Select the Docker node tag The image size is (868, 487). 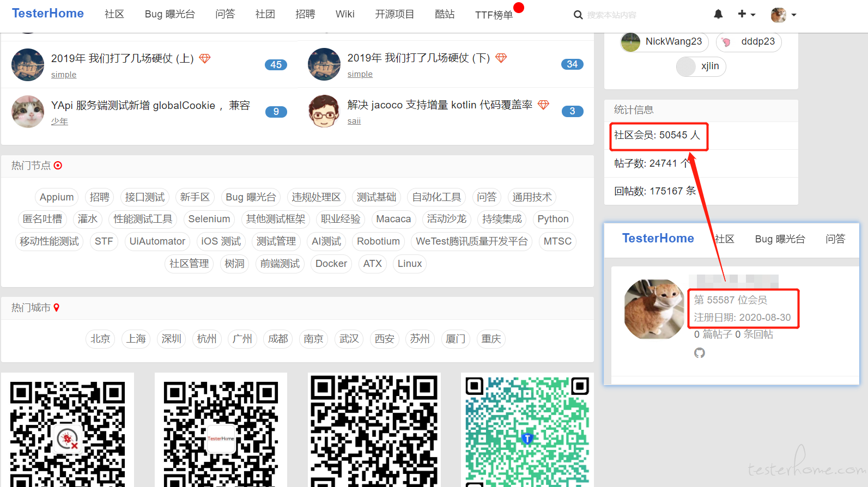point(331,264)
